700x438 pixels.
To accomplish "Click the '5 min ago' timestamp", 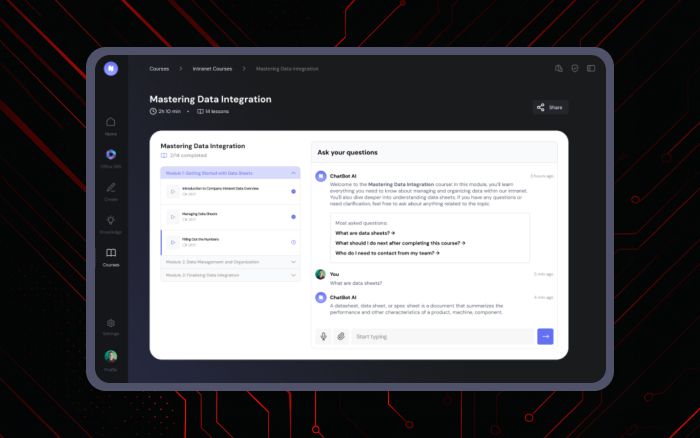I will point(543,274).
